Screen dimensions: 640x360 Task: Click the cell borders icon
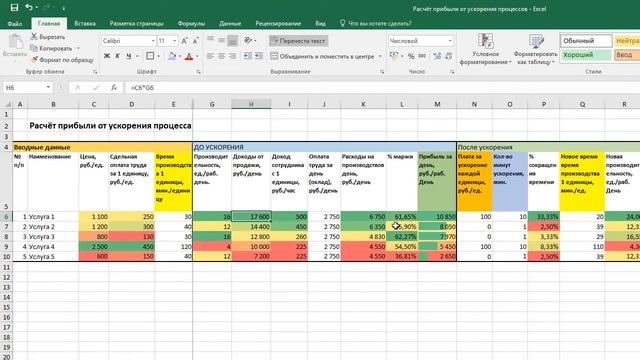click(150, 56)
